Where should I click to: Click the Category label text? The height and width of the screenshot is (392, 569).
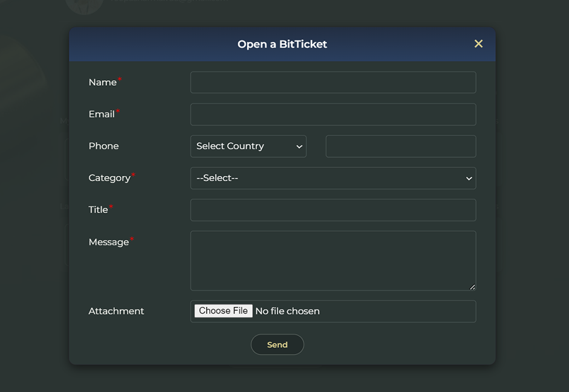[x=109, y=178]
